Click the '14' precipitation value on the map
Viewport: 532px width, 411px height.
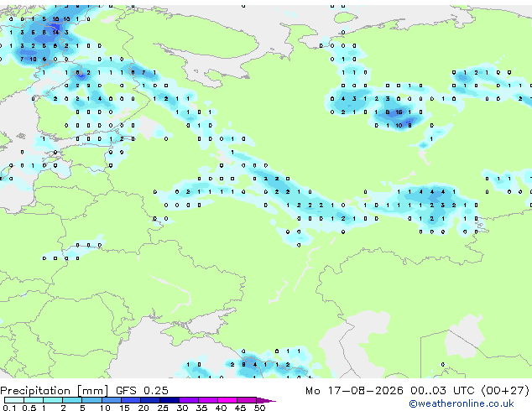coord(55,33)
